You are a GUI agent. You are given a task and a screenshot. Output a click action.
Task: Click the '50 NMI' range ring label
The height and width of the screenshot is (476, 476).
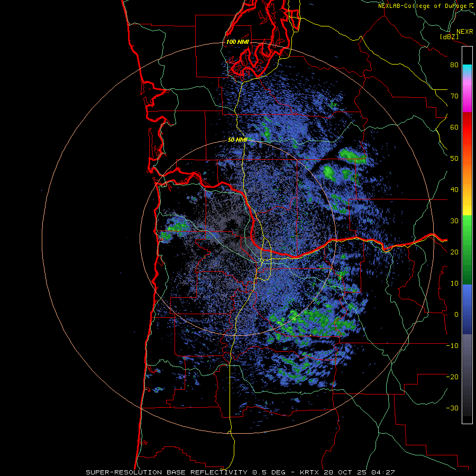click(x=237, y=140)
